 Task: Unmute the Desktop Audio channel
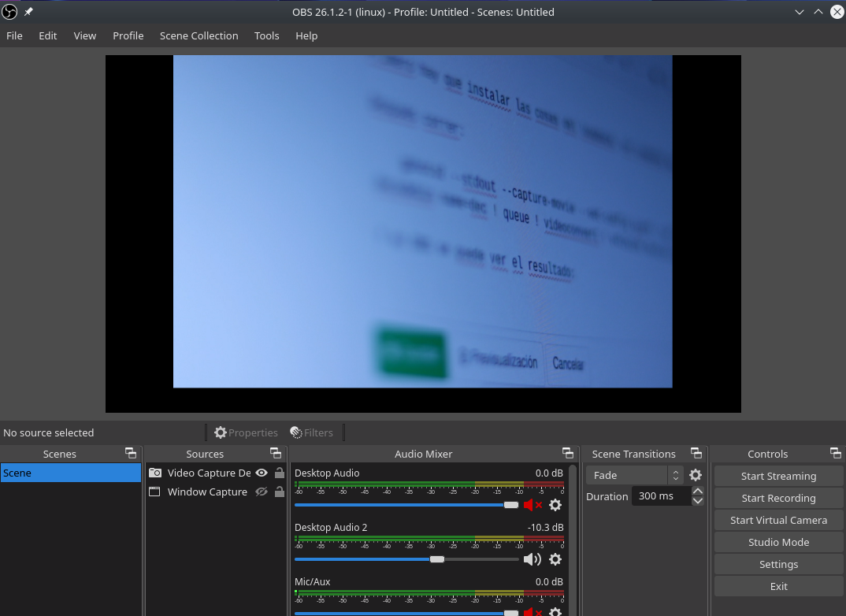click(532, 505)
